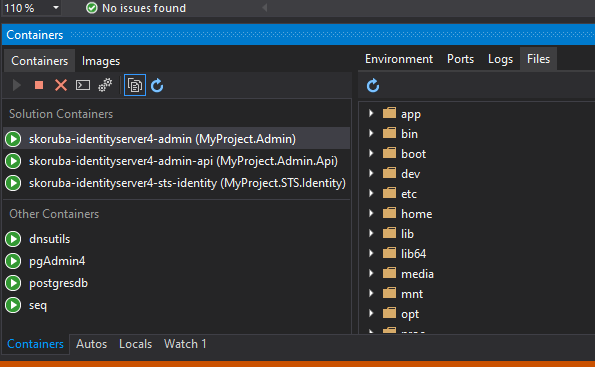Expand the lib64 folder
595x367 pixels.
click(371, 253)
